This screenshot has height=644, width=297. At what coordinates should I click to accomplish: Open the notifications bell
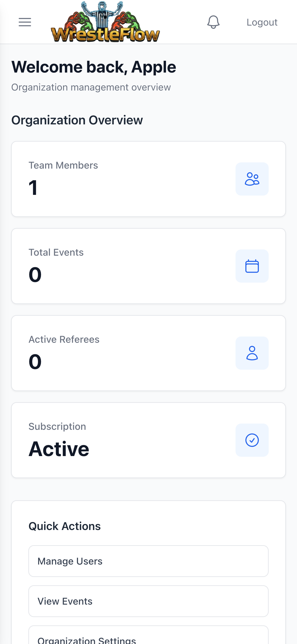[213, 22]
